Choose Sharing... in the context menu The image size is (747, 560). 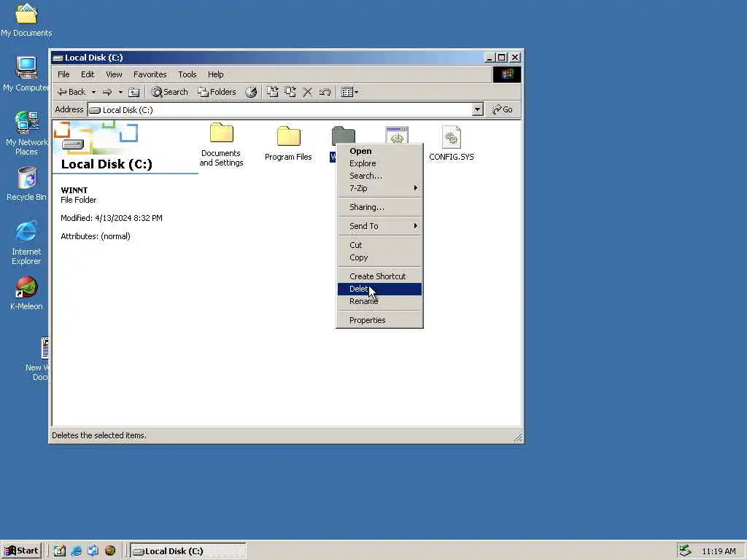[x=379, y=207]
